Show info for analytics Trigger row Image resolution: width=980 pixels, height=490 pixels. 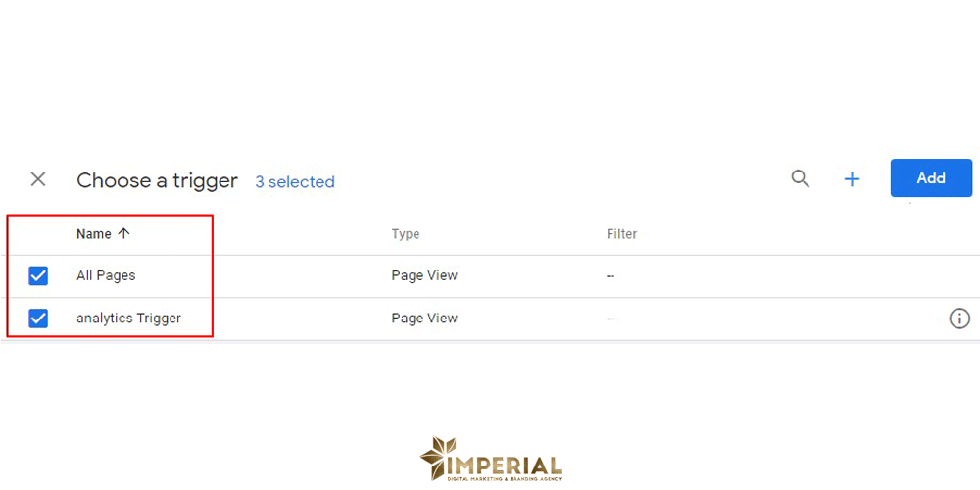coord(959,318)
